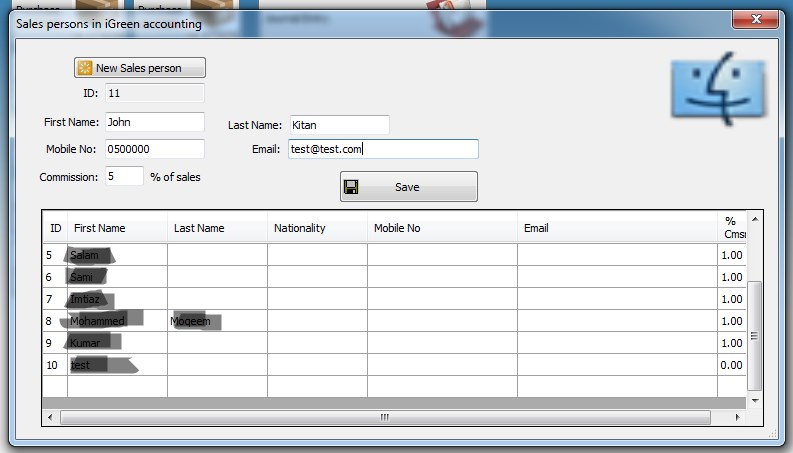The image size is (793, 453).
Task: Click the window resize grip corner
Action: 773,434
